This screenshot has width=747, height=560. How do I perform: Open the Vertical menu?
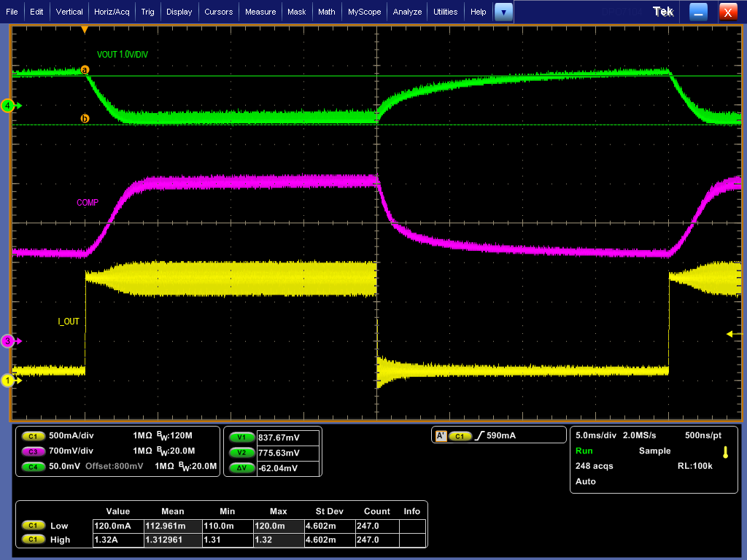point(69,12)
